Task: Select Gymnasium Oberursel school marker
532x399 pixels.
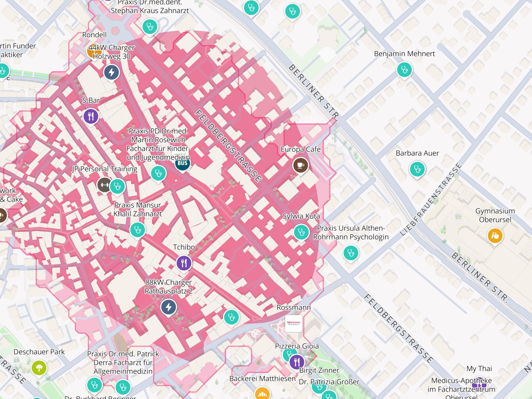Action: pos(495,236)
